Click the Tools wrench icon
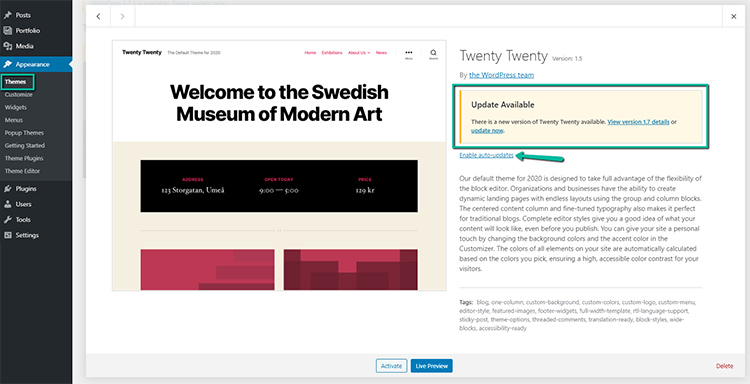 pos(8,219)
